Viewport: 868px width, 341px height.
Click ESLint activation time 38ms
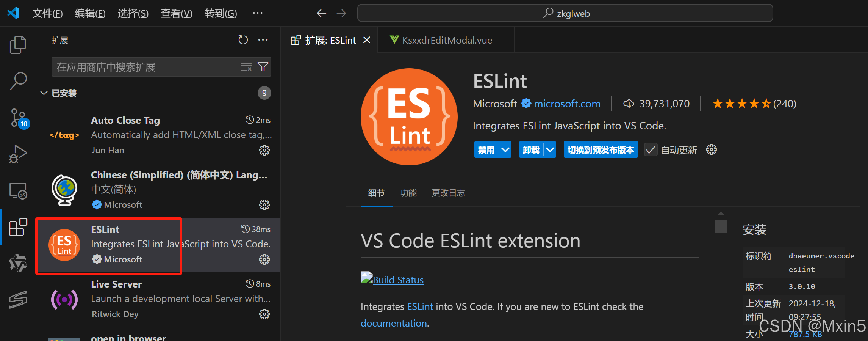(x=256, y=229)
